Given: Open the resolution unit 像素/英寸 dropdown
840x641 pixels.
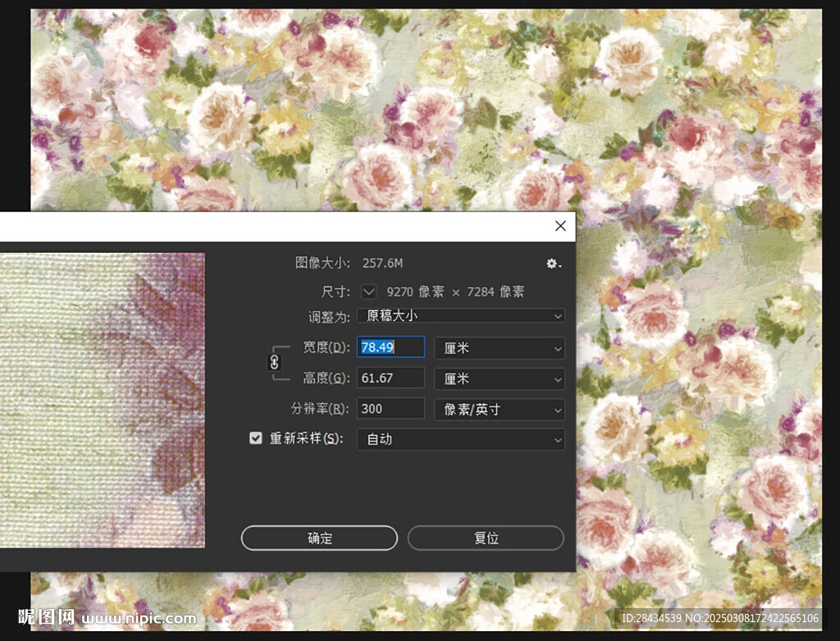Looking at the screenshot, I should [x=500, y=410].
